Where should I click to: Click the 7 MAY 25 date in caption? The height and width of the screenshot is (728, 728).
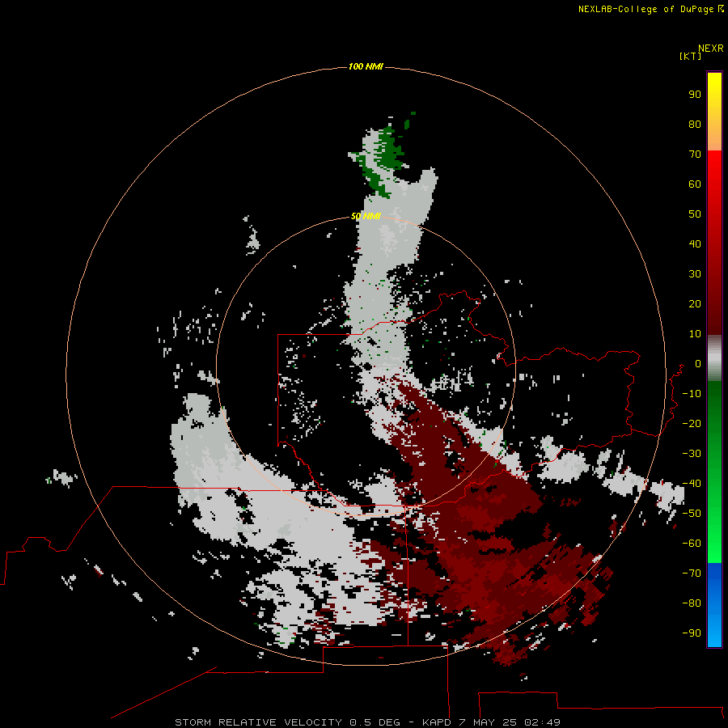(x=488, y=722)
